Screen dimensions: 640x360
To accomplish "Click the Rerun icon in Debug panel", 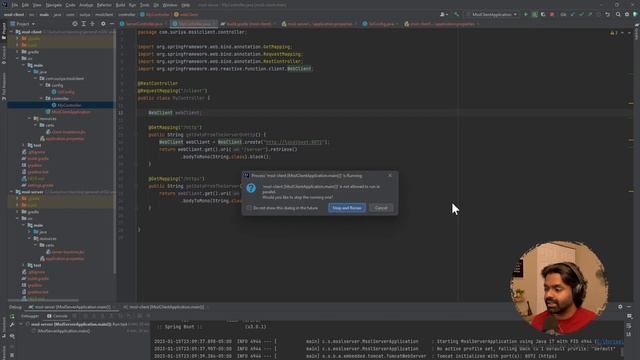I will [12, 316].
